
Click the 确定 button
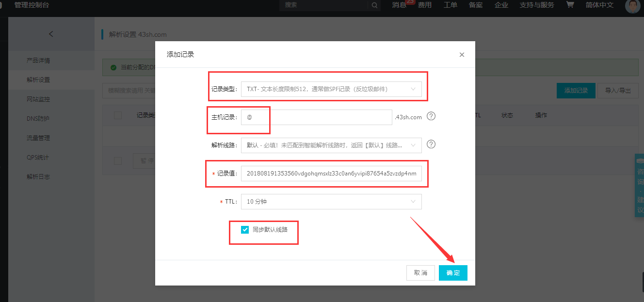click(x=453, y=273)
